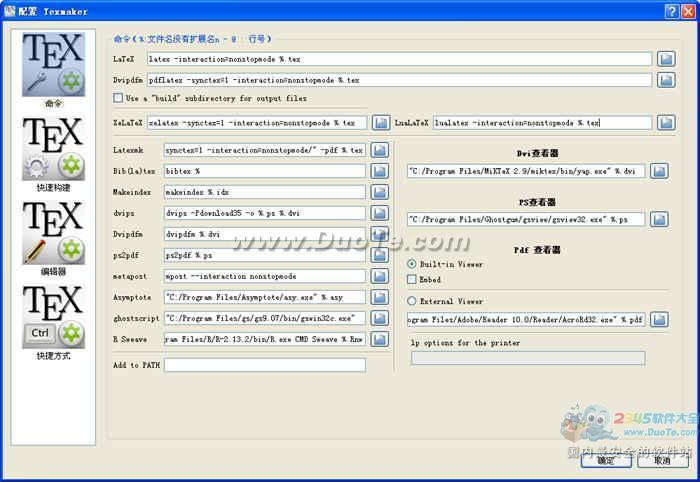
Task: Browse for the PS viewer program
Action: tap(659, 219)
